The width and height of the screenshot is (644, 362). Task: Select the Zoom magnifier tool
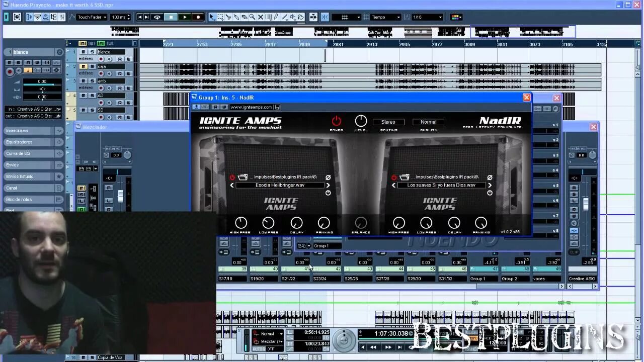click(x=252, y=17)
